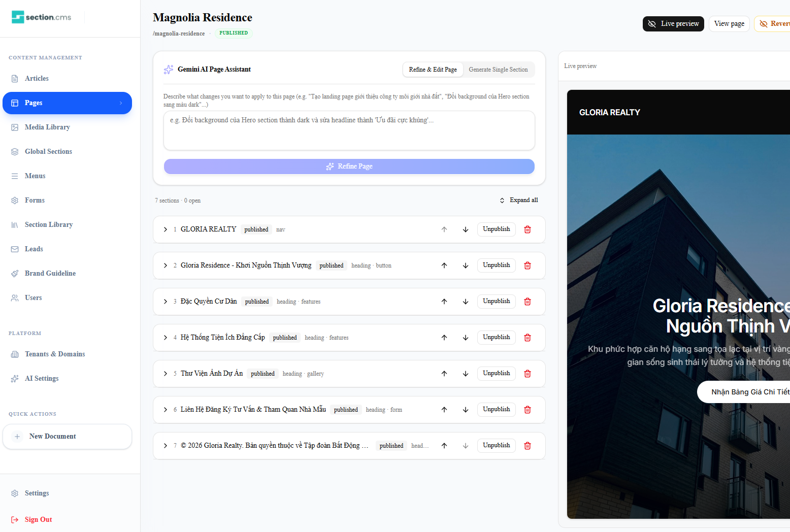
Task: Move Đặc Quyền Cư Dân section up
Action: (x=444, y=302)
